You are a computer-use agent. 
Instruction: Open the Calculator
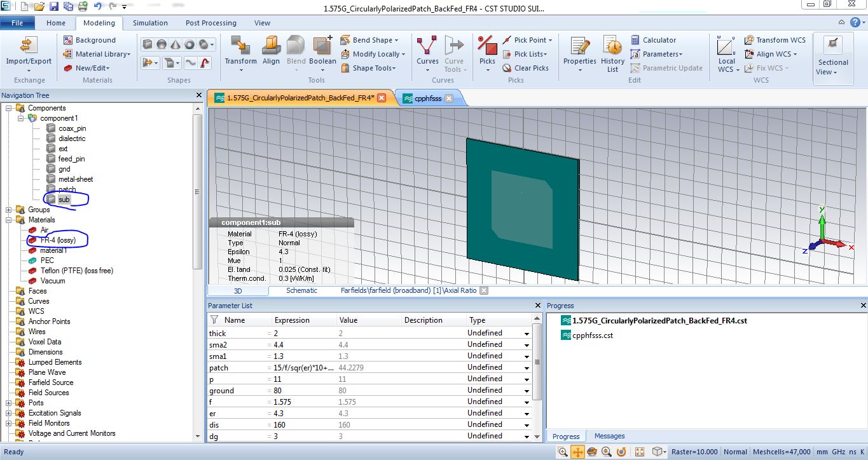click(x=653, y=40)
